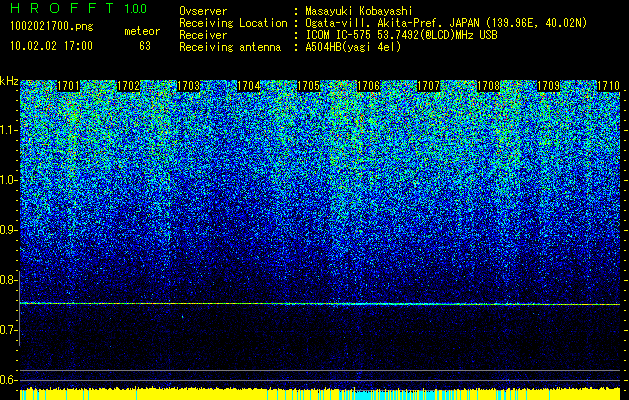Click the 1707 time marker

tap(428, 86)
